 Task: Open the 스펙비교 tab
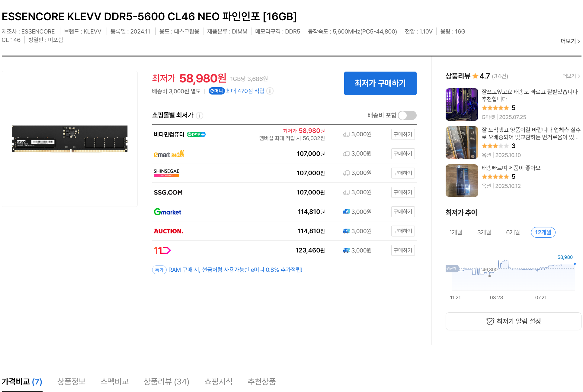point(114,381)
